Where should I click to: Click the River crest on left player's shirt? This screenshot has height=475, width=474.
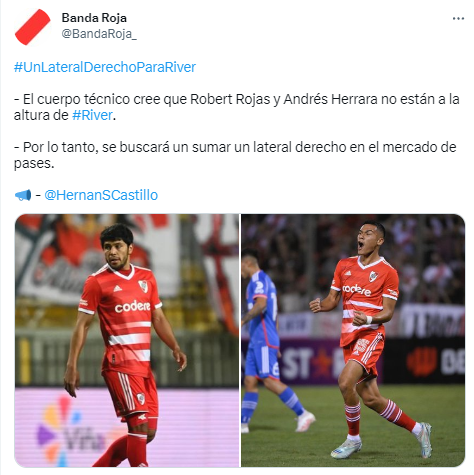[x=143, y=286]
